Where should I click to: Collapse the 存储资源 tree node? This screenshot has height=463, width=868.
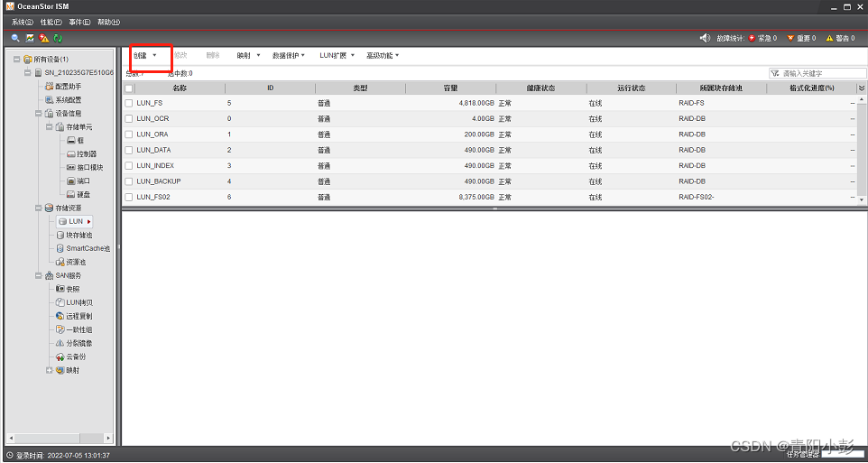[38, 208]
